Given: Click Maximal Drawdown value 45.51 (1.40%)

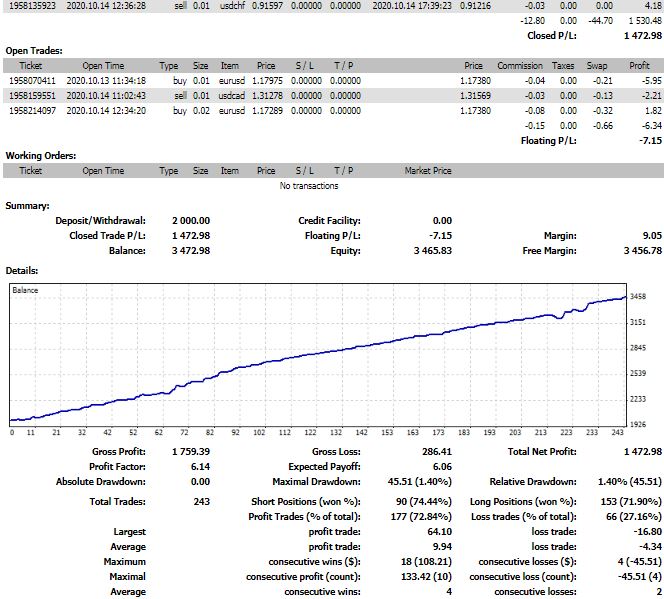Looking at the screenshot, I should point(420,482).
